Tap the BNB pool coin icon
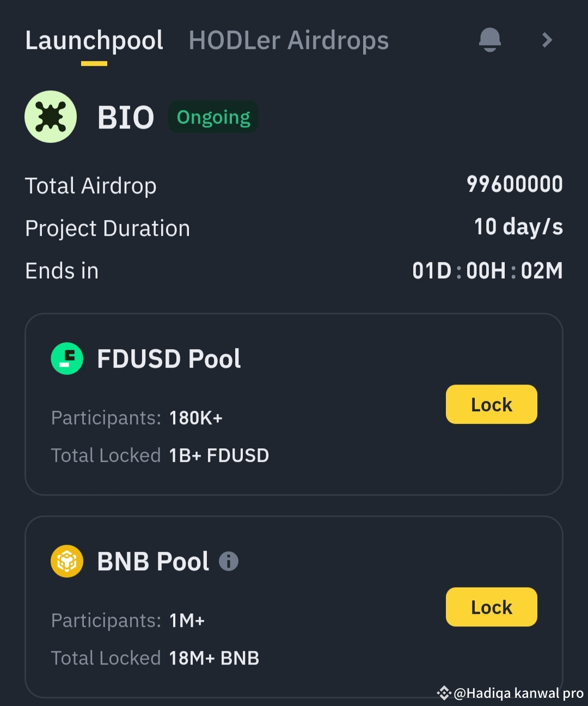The image size is (588, 706). [x=67, y=561]
